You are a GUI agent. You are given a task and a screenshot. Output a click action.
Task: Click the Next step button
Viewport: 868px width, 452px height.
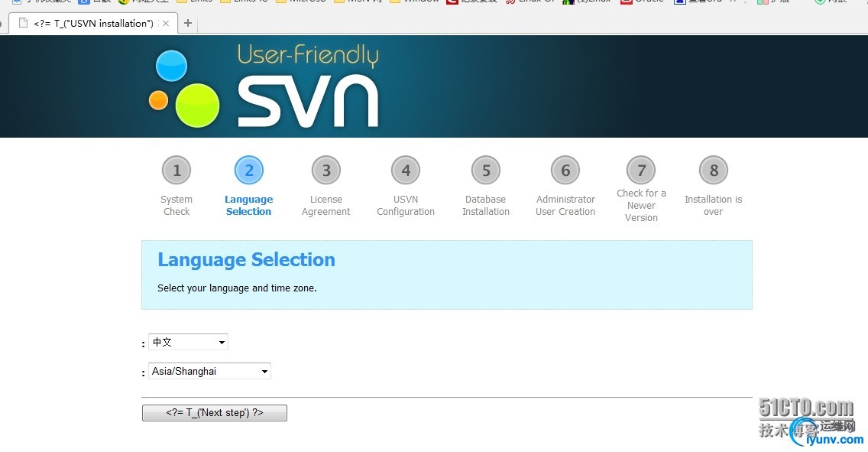pyautogui.click(x=214, y=413)
